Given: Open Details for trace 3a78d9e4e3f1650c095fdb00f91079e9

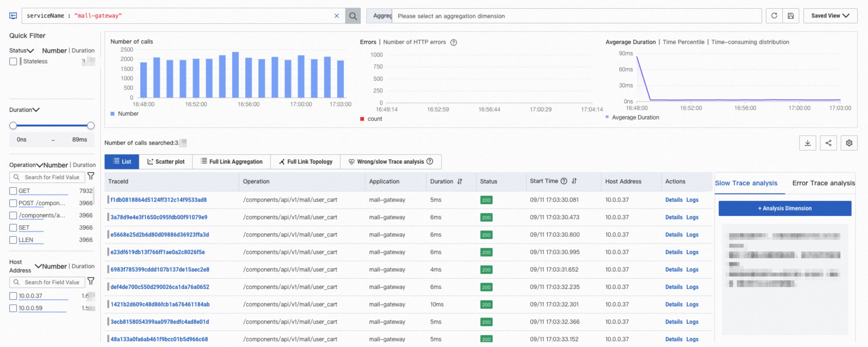Looking at the screenshot, I should [x=674, y=217].
